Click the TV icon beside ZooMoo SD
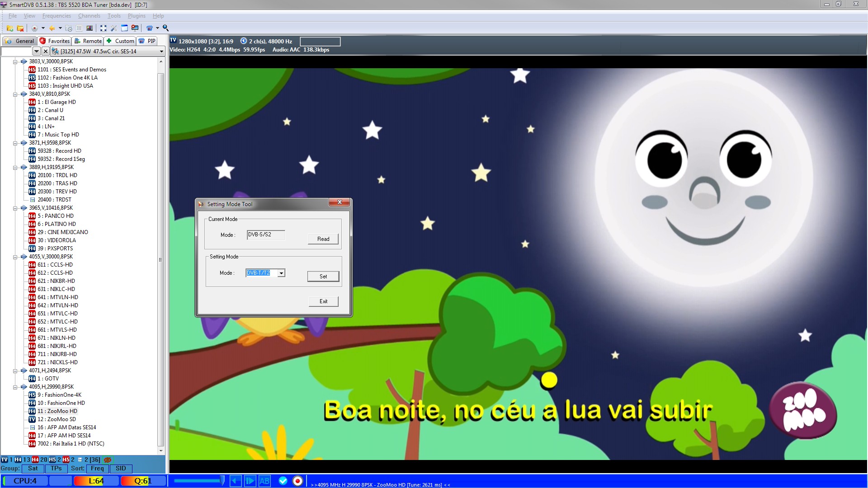 click(x=32, y=419)
